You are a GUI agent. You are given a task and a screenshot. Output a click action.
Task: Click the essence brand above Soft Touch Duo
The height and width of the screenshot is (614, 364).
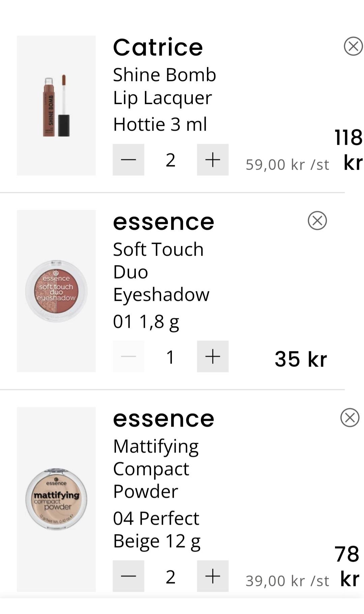point(163,222)
